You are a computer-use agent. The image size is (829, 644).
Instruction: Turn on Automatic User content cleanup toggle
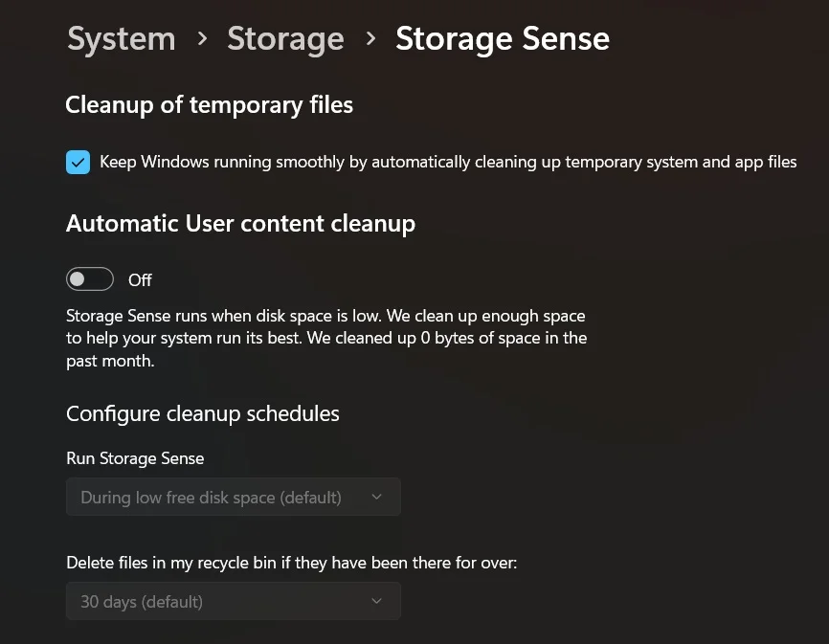pyautogui.click(x=90, y=279)
